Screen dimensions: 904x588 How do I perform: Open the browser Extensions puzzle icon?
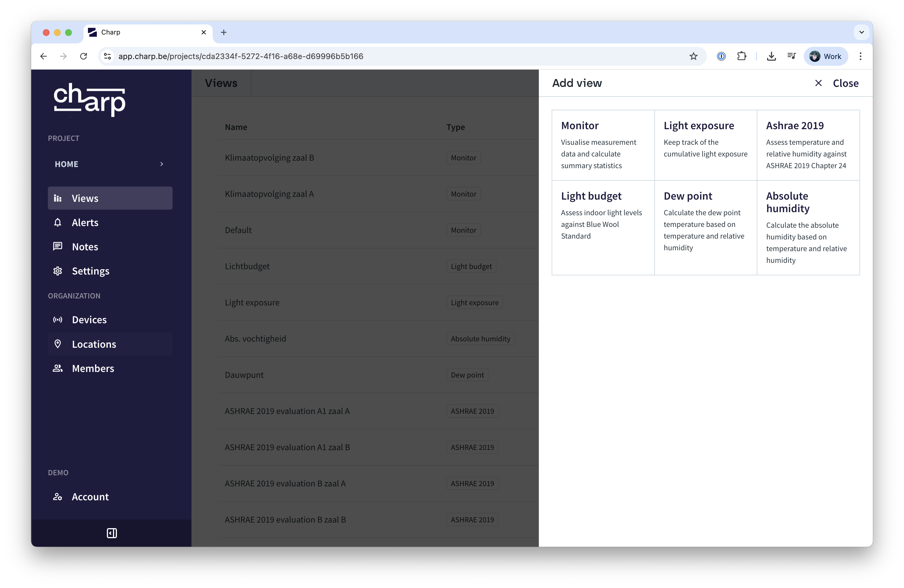click(741, 56)
